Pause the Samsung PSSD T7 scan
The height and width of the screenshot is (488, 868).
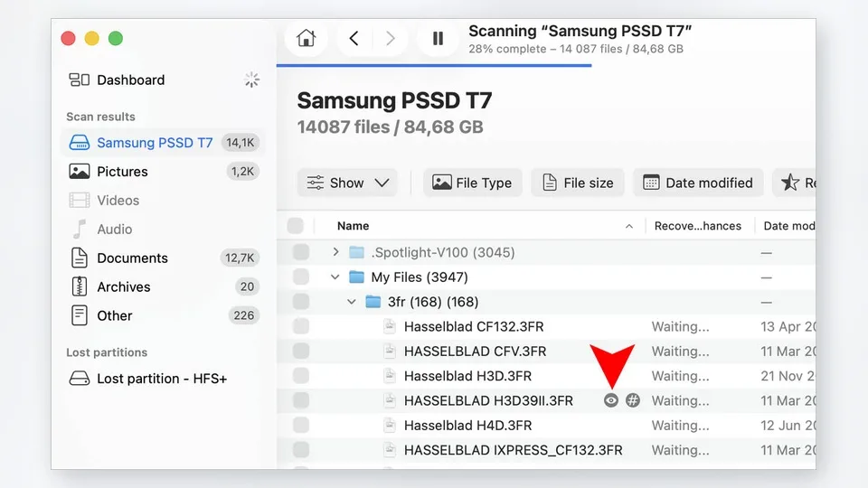tap(438, 38)
